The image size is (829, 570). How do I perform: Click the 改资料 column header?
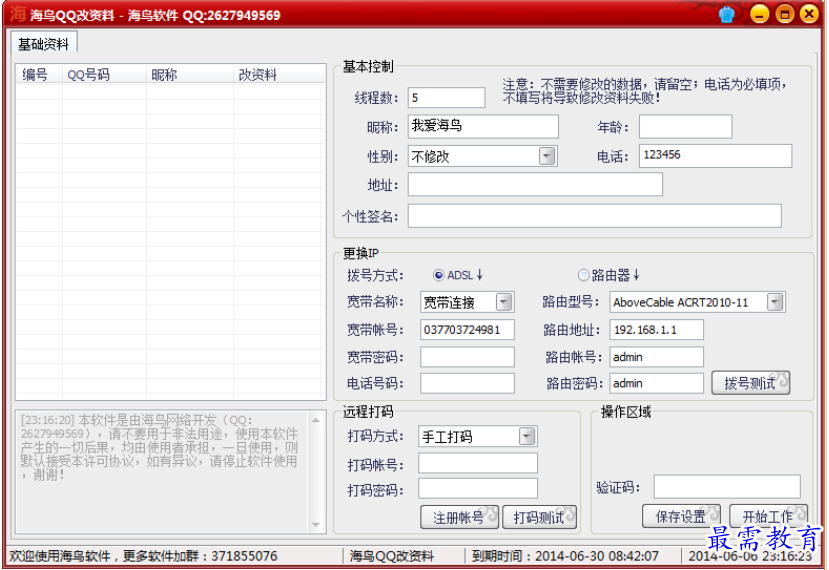pyautogui.click(x=279, y=75)
